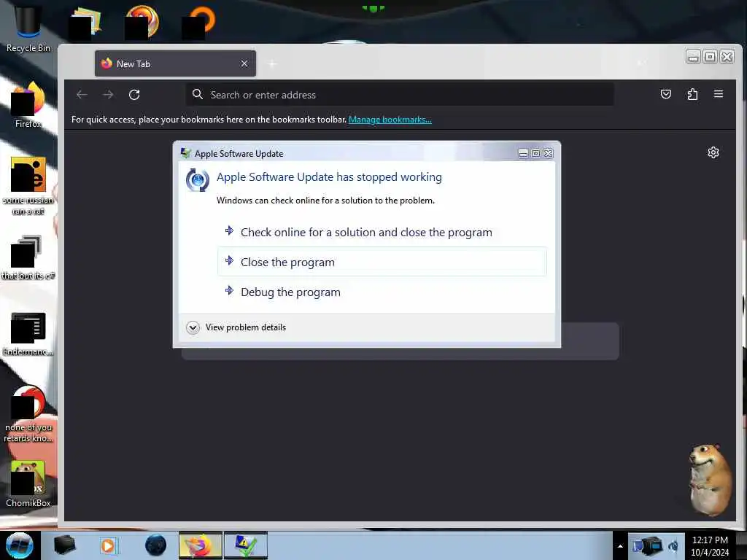Expand View problem details
Image resolution: width=747 pixels, height=560 pixels.
[236, 327]
